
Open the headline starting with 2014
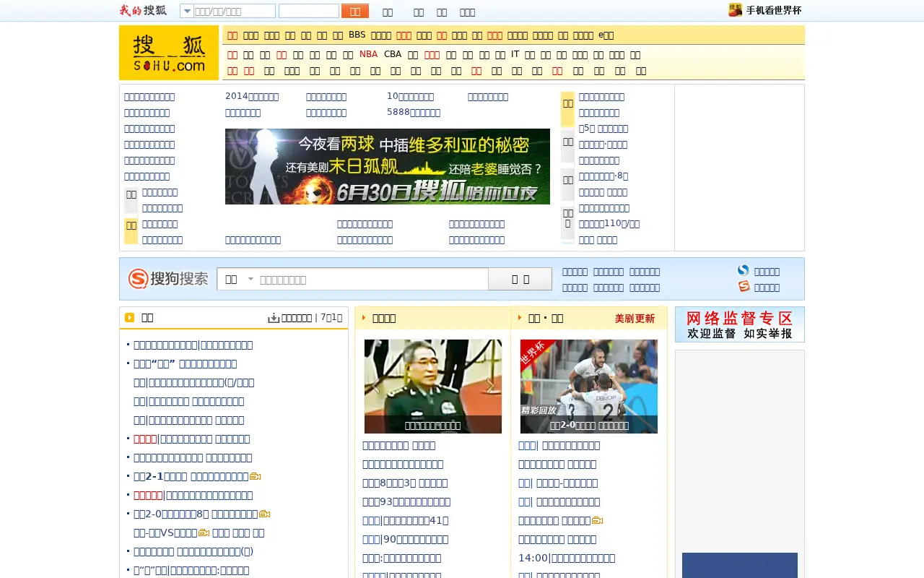(252, 96)
